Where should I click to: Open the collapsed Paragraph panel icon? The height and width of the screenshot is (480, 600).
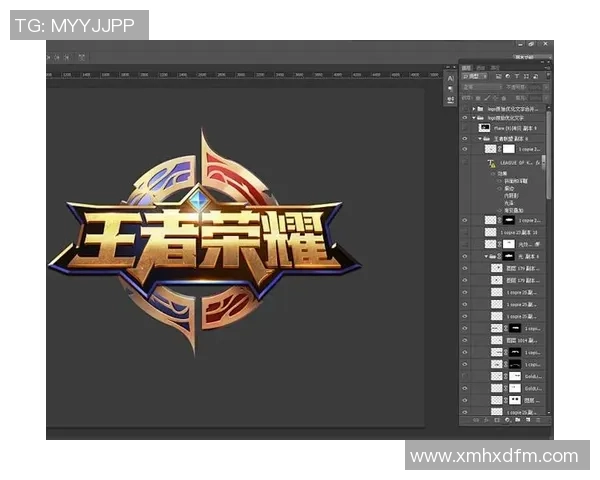point(450,89)
